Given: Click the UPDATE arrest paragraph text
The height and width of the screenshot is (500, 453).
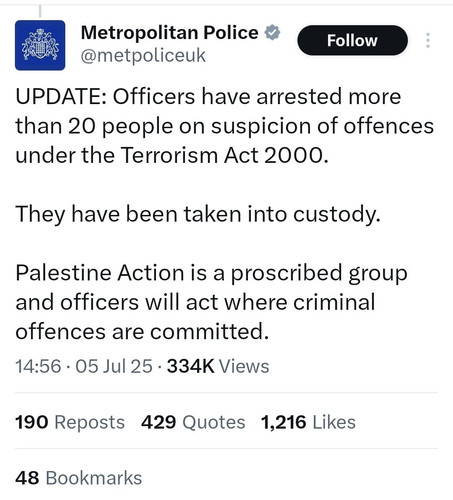Looking at the screenshot, I should [x=225, y=126].
